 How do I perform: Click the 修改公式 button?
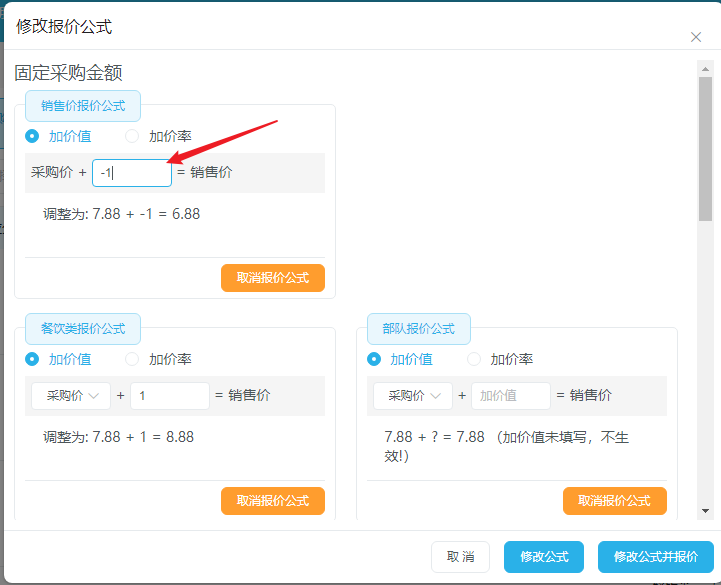544,557
